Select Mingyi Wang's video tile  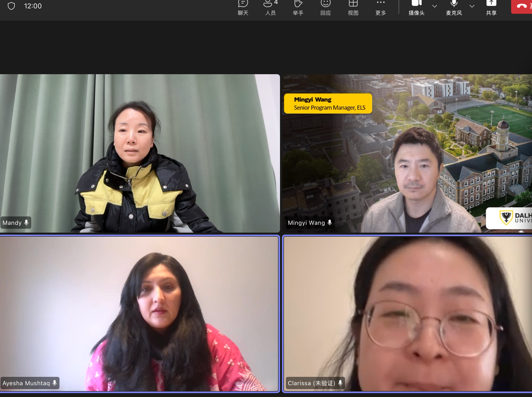(407, 153)
